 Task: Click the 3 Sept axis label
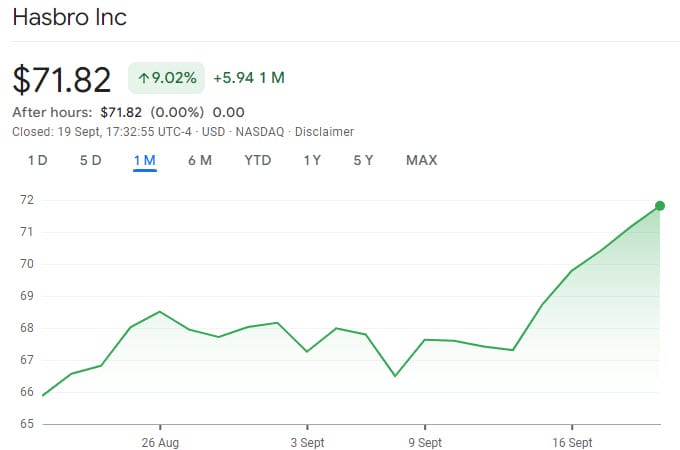point(307,441)
